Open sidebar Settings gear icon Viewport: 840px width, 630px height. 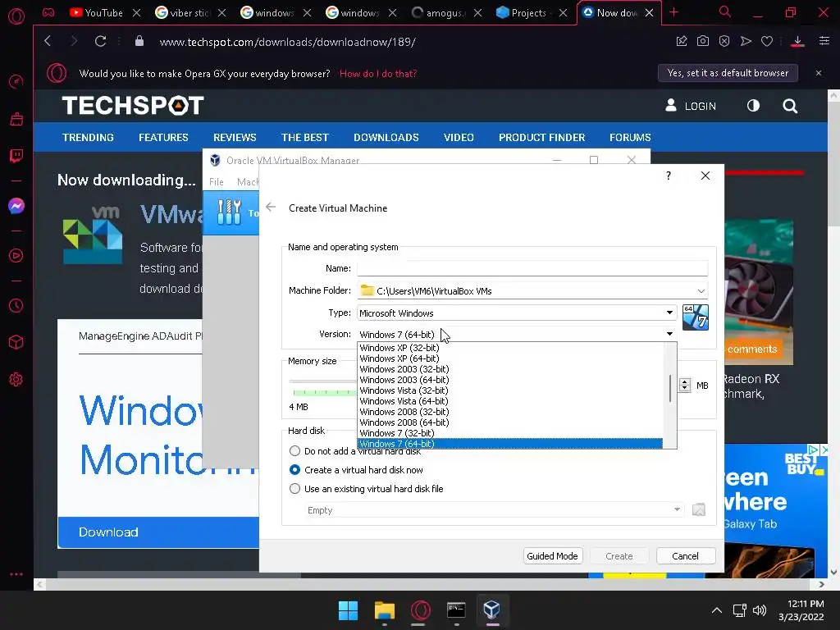coord(16,379)
